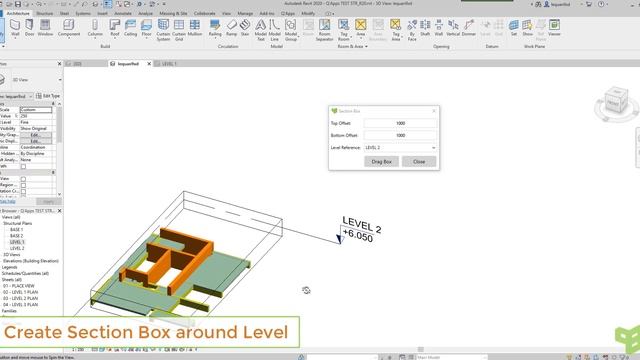Switch to the LEVEL 1 view tab

pyautogui.click(x=169, y=64)
